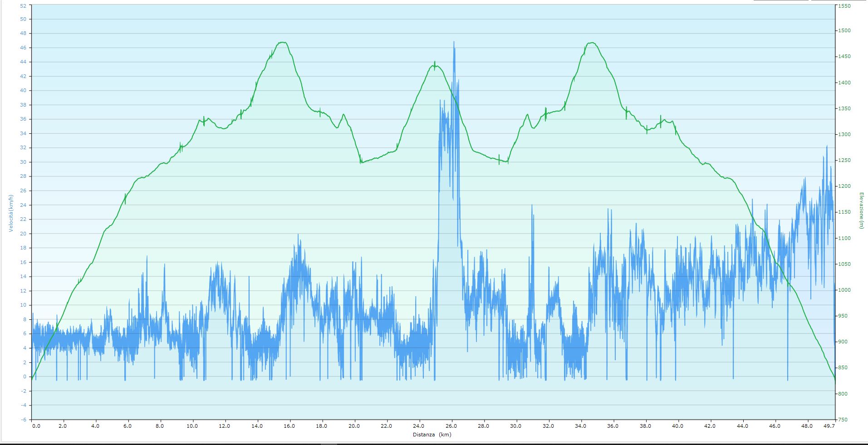Click the 52 label on speed axis
Image resolution: width=868 pixels, height=445 pixels.
pyautogui.click(x=24, y=5)
